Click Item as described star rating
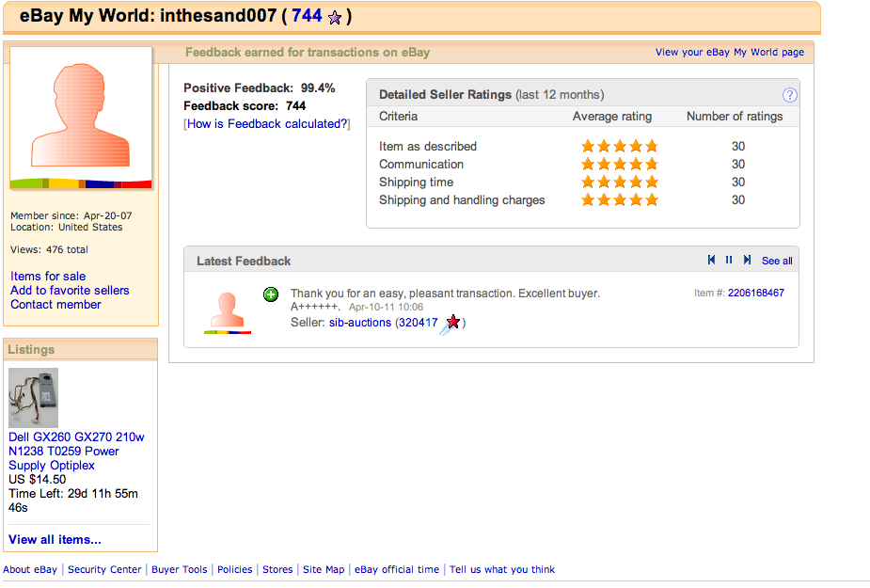Viewport: 870px width, 588px height. tap(619, 147)
